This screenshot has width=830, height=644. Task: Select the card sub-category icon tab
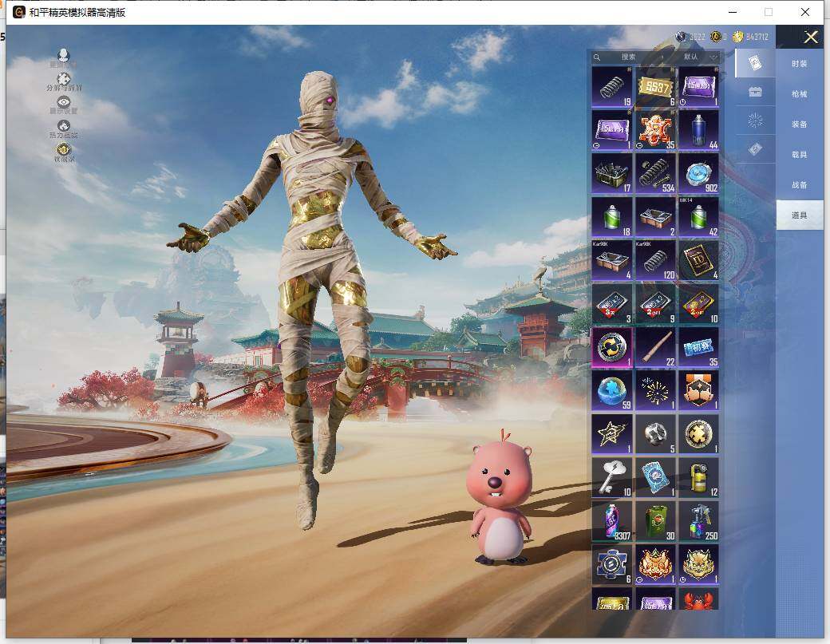point(755,63)
